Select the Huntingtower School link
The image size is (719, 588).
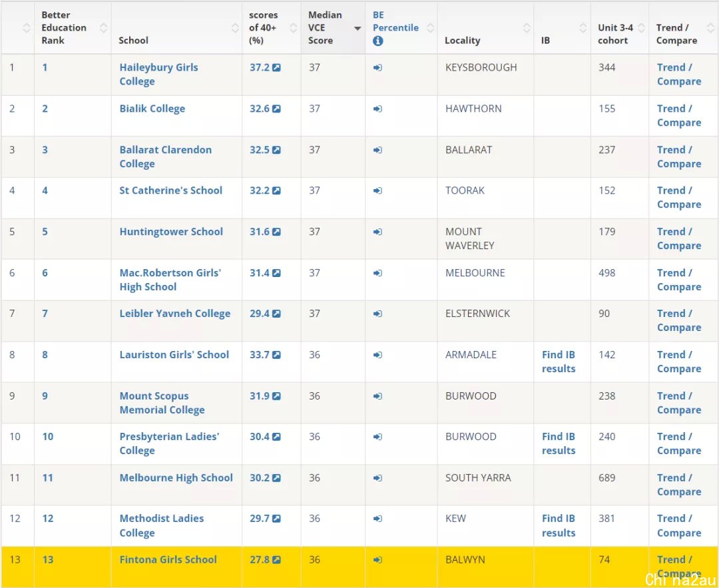point(171,232)
